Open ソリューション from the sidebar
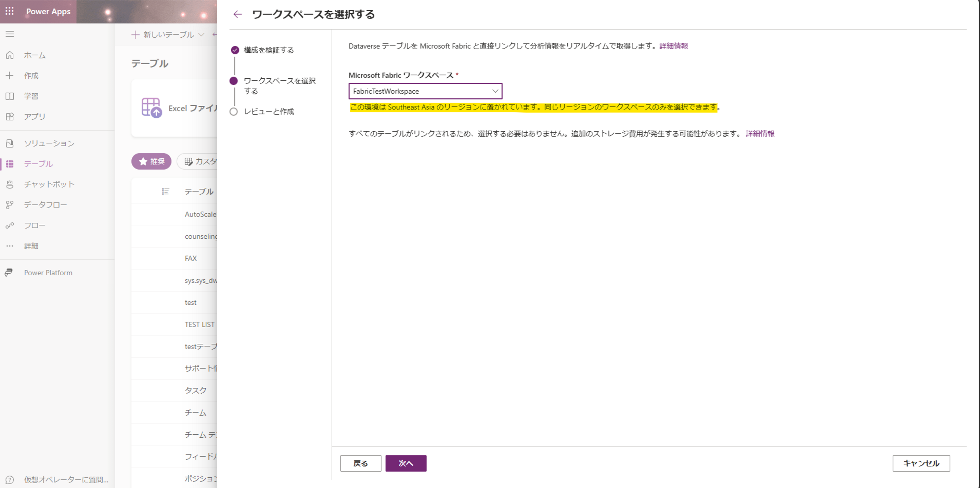 (x=49, y=143)
